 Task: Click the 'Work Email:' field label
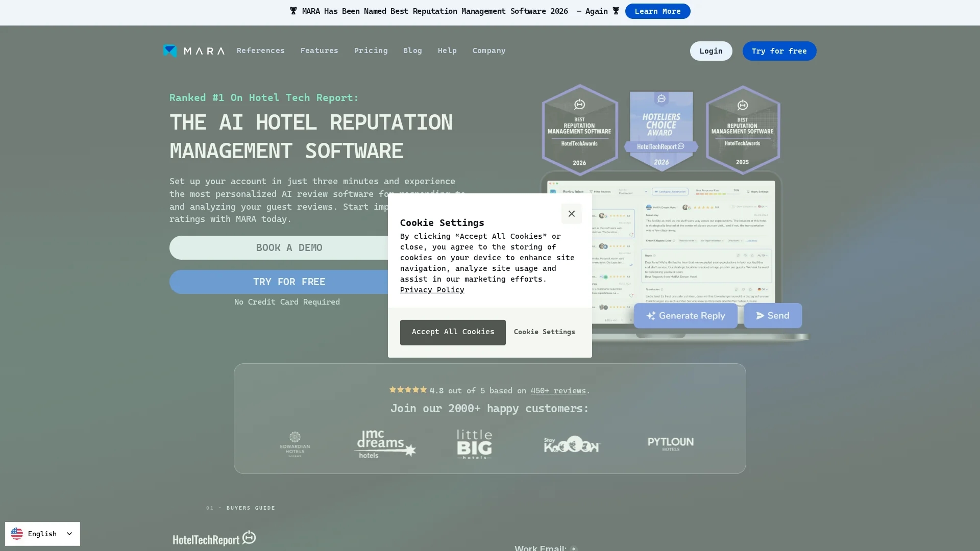point(540,548)
